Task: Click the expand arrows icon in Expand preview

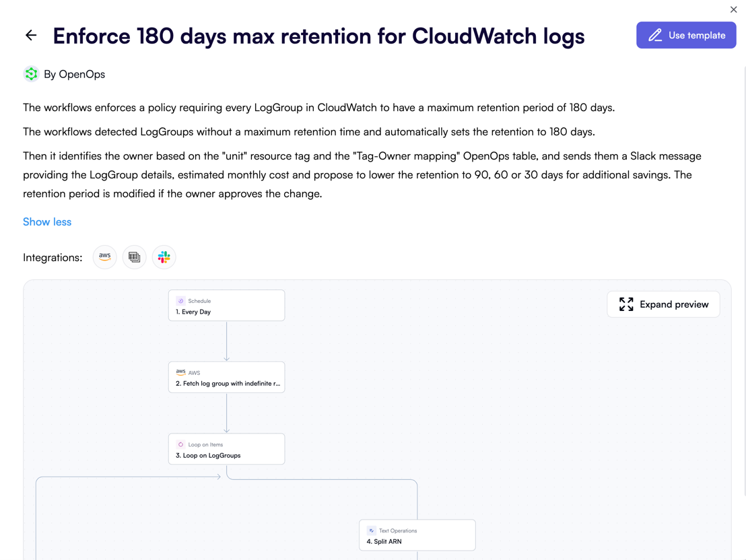Action: [625, 304]
